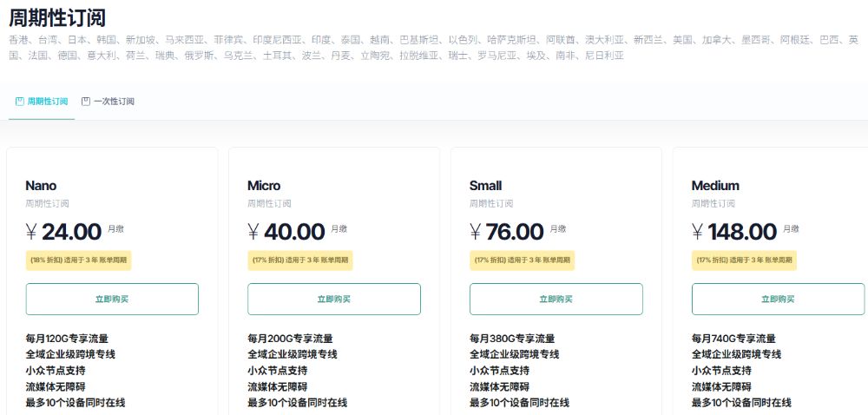Select the ¥148.00 monthly price
The width and height of the screenshot is (868, 415).
point(734,232)
